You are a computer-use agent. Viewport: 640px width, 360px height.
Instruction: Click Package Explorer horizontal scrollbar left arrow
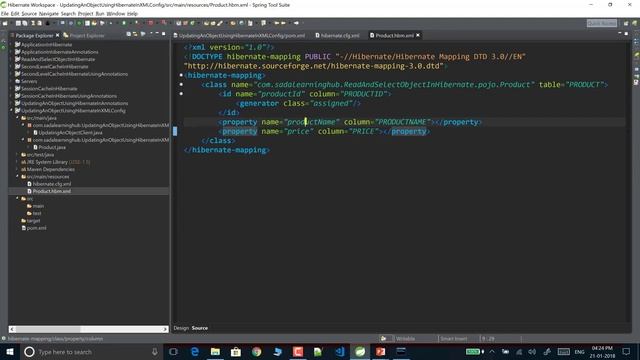coord(12,329)
